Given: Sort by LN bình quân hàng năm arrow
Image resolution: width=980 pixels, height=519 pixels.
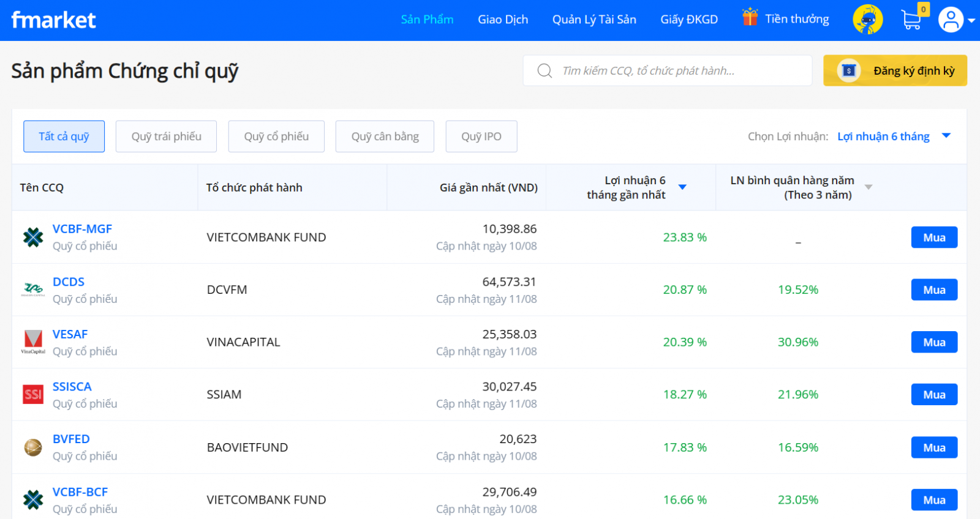Looking at the screenshot, I should click(869, 187).
